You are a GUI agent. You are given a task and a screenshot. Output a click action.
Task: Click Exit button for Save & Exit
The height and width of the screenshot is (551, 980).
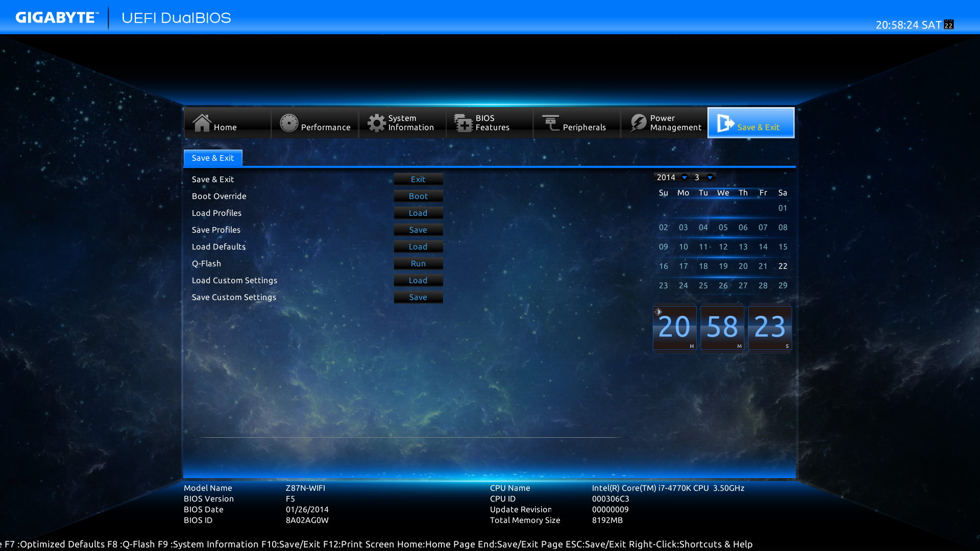coord(418,179)
